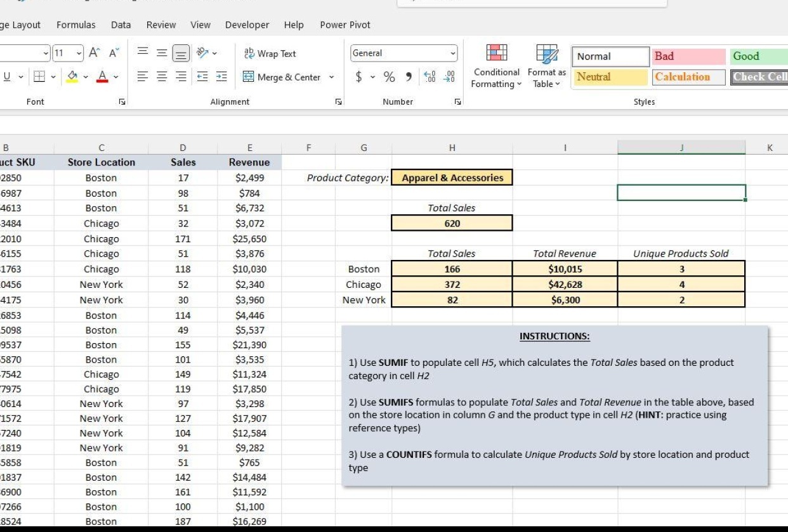Viewport: 788px width, 532px height.
Task: Apply the Bad cell style
Action: (690, 56)
